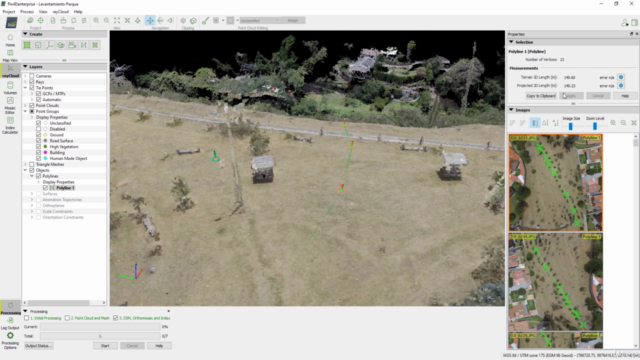640x360 pixels.
Task: Uncheck the Road Surface point group
Action: point(38,141)
